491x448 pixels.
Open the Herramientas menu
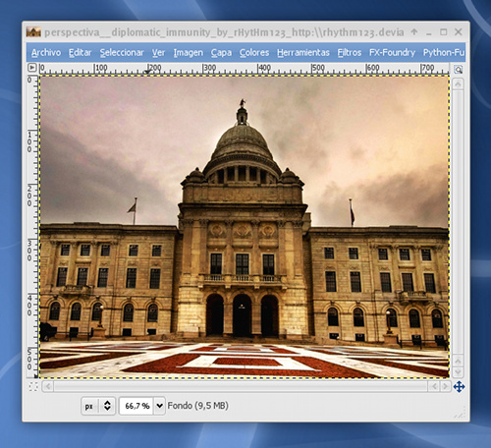tap(303, 52)
